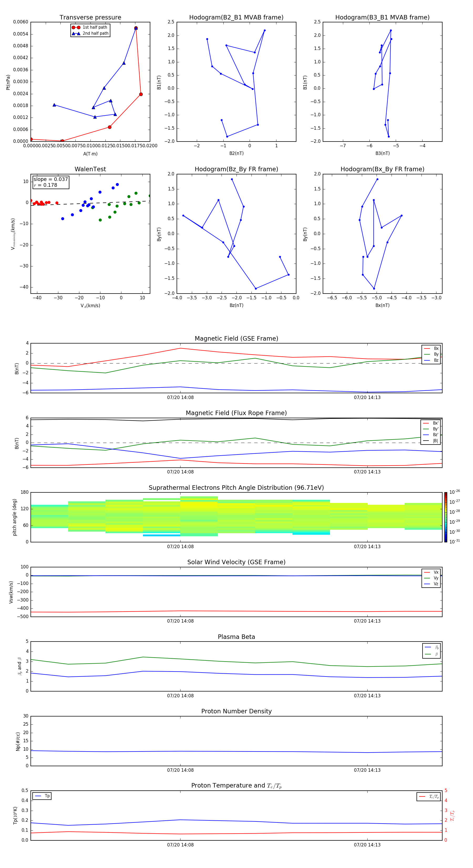Click the peak data marker in Transverse pressure
This screenshot has height=868, width=473.
(x=136, y=28)
